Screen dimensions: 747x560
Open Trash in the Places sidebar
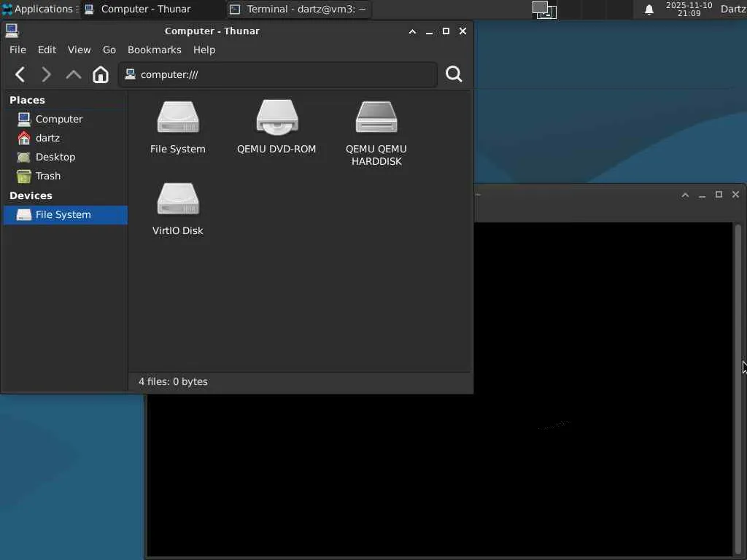tap(48, 176)
